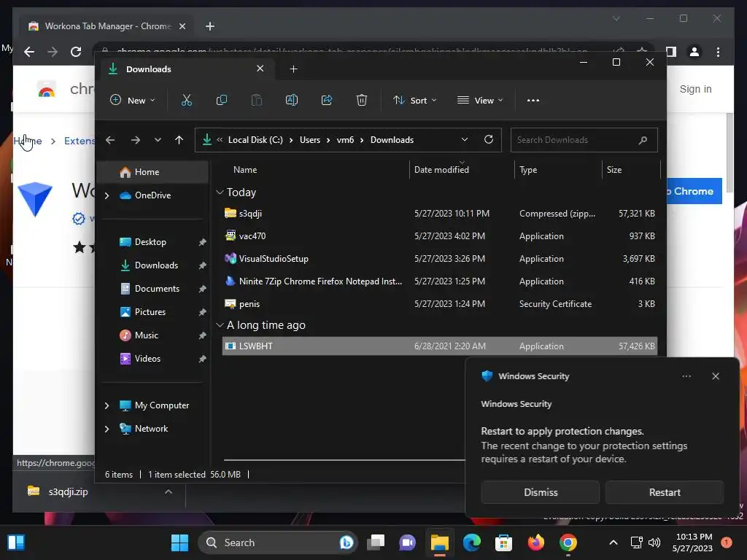This screenshot has height=560, width=747.
Task: Click Users in the address breadcrumb
Action: (x=309, y=140)
